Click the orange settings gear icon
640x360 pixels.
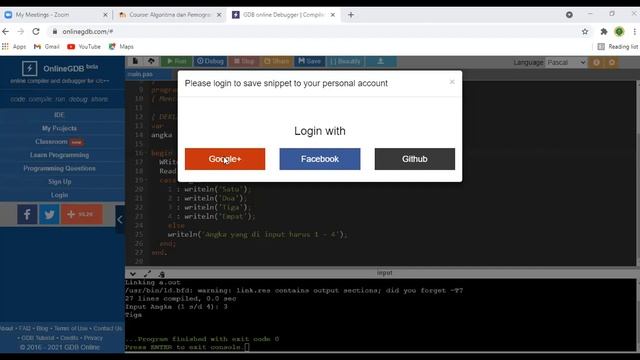(x=612, y=62)
